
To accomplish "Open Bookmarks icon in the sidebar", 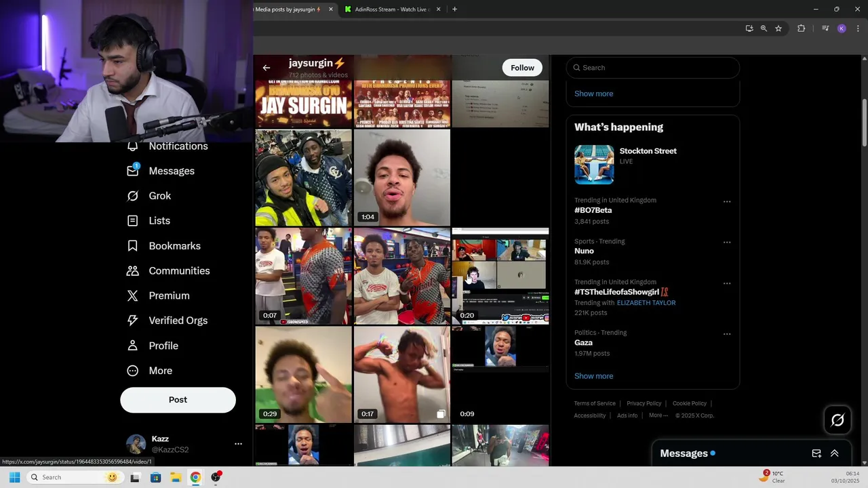I will 133,246.
